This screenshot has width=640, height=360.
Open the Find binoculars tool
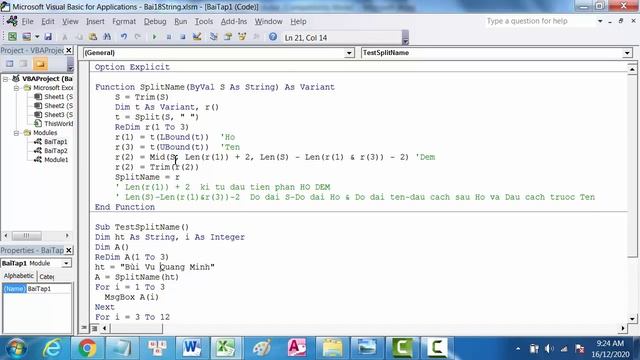pyautogui.click(x=107, y=37)
